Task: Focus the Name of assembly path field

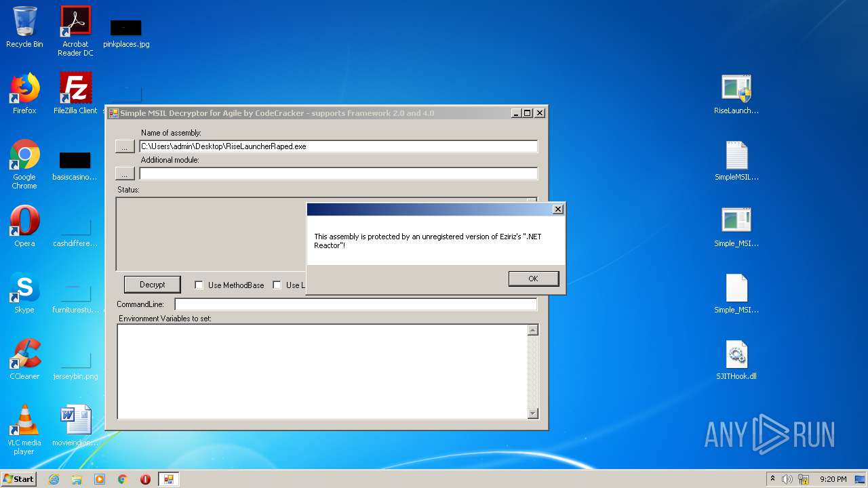Action: [338, 146]
